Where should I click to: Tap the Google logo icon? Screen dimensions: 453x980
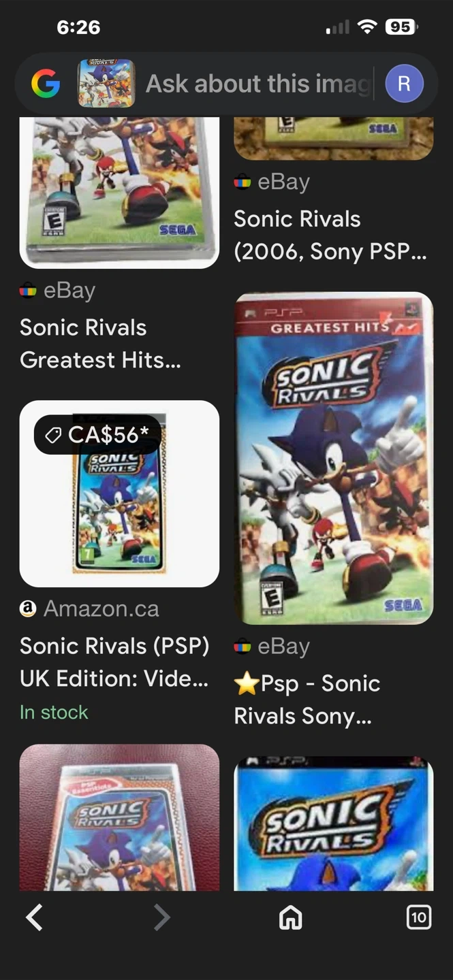46,84
